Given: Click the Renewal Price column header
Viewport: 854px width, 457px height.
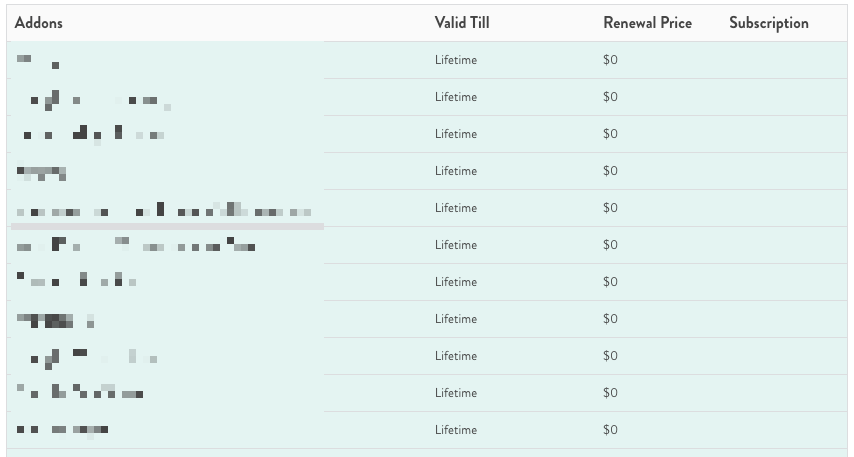Looking at the screenshot, I should 647,23.
